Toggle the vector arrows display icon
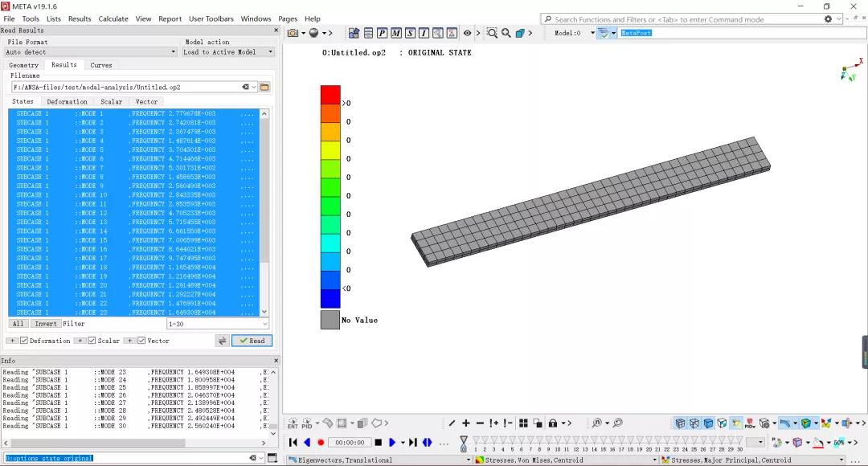The width and height of the screenshot is (868, 466). click(x=826, y=423)
